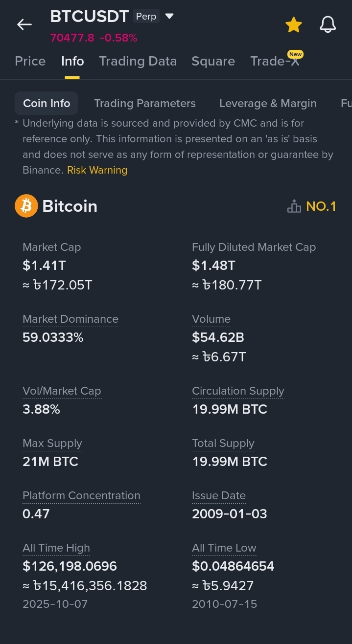Screen dimensions: 352x644
Task: Select the Trading Parameters sub-tab
Action: point(145,103)
